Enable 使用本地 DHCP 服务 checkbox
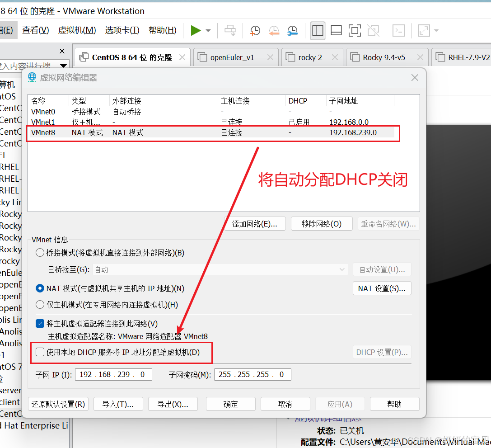This screenshot has height=448, width=491. (40, 352)
